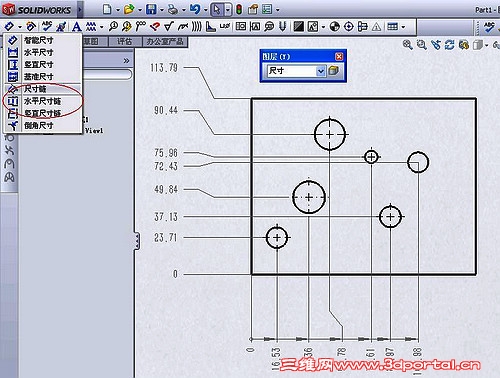Click the Geometric Tolerance frame icon

[x=241, y=26]
